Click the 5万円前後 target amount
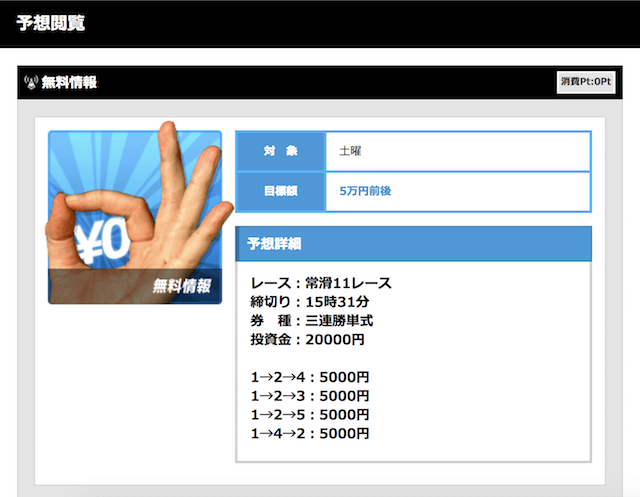Viewport: 640px width, 497px height. (x=365, y=191)
